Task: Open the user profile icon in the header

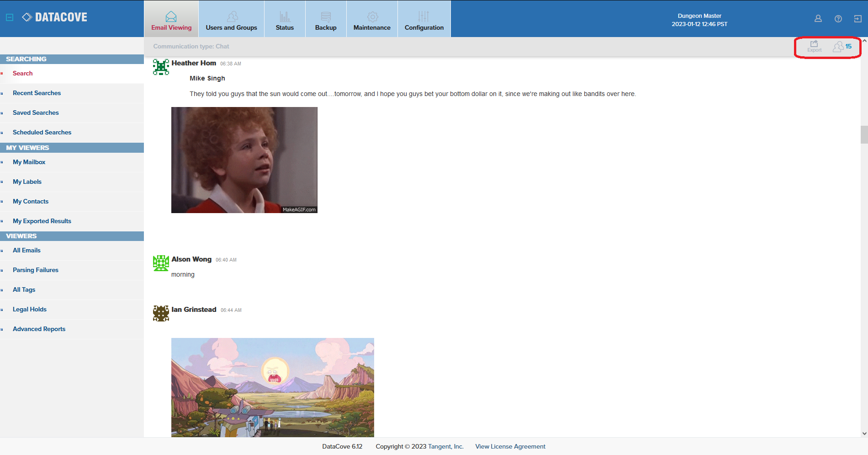Action: (818, 19)
